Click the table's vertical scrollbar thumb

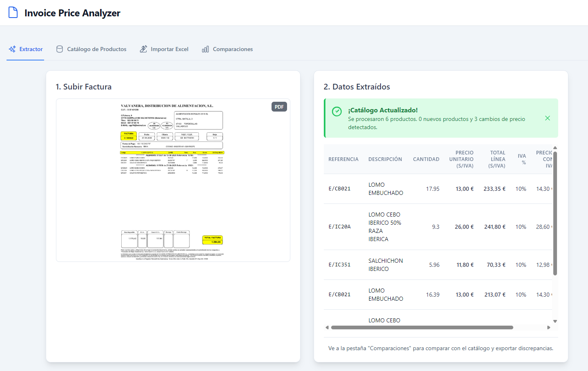pos(555,212)
